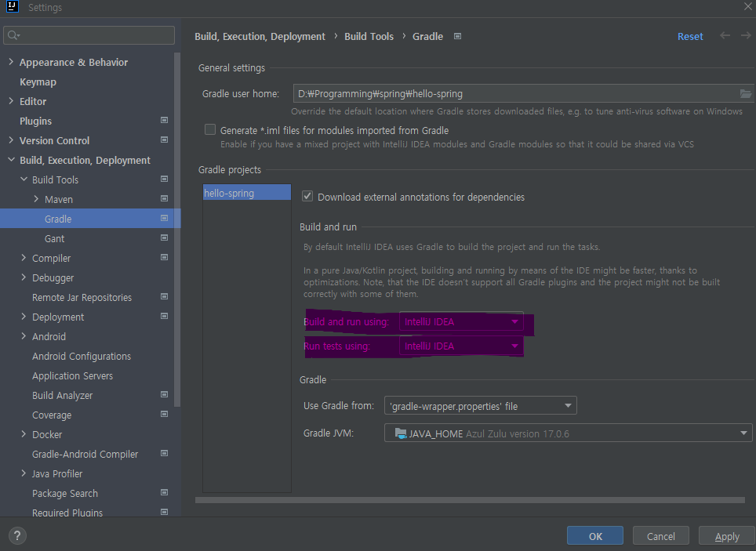Viewport: 756px width, 551px height.
Task: Browse for Gradle user home folder icon
Action: 745,93
